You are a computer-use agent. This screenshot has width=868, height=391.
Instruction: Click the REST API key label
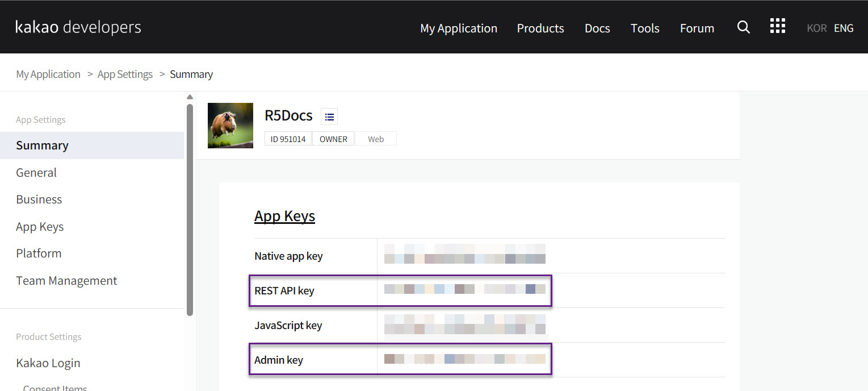pos(284,290)
